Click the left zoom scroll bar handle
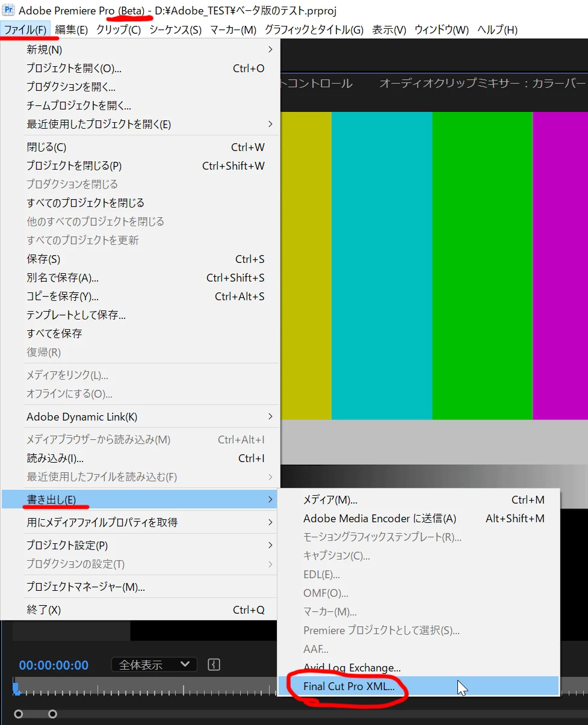The image size is (588, 725). [x=19, y=714]
